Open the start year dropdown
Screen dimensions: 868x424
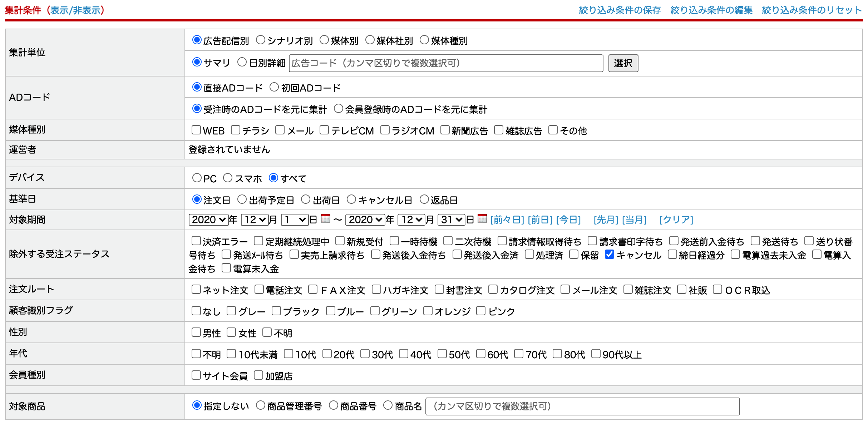point(208,220)
